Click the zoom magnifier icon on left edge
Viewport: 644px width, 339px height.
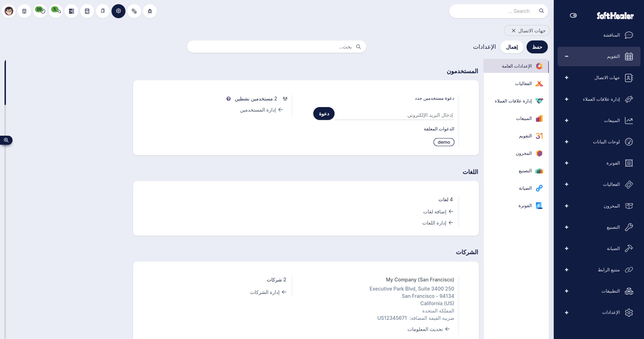coord(6,140)
